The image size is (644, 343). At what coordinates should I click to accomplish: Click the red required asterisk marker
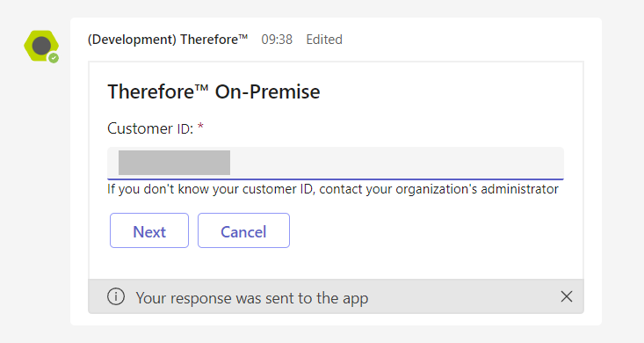[200, 126]
